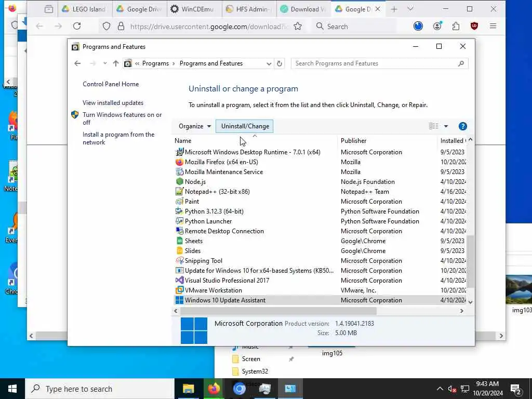Click the Uninstall/Change button

click(x=245, y=126)
